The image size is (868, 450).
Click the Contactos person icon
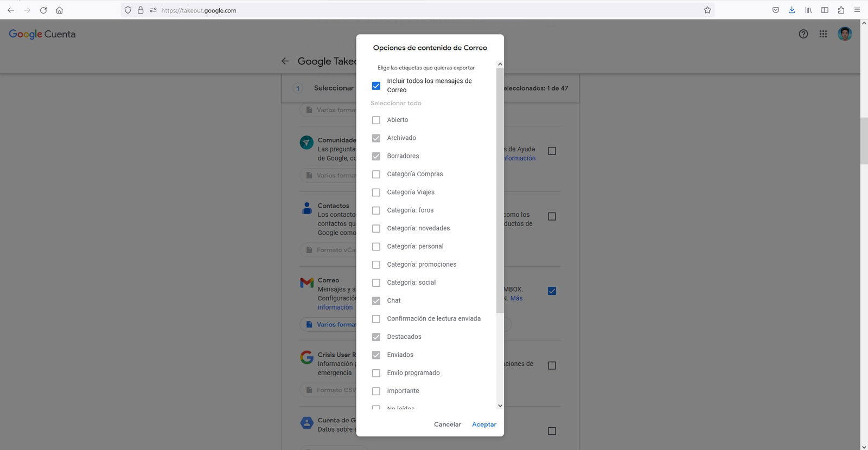pos(307,208)
